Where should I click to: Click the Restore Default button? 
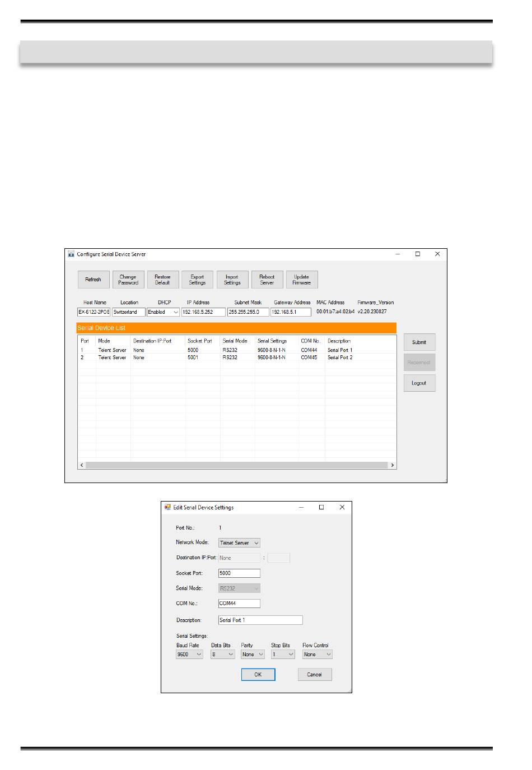pyautogui.click(x=162, y=280)
